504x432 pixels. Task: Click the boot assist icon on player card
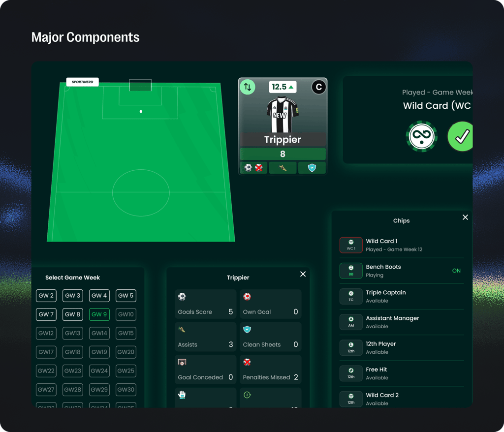point(283,168)
